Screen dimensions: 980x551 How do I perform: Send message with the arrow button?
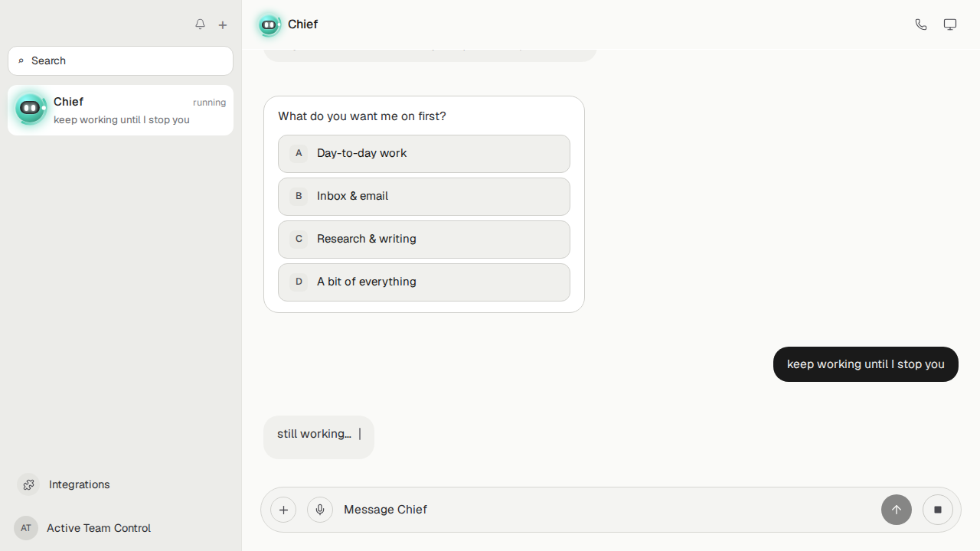tap(897, 510)
